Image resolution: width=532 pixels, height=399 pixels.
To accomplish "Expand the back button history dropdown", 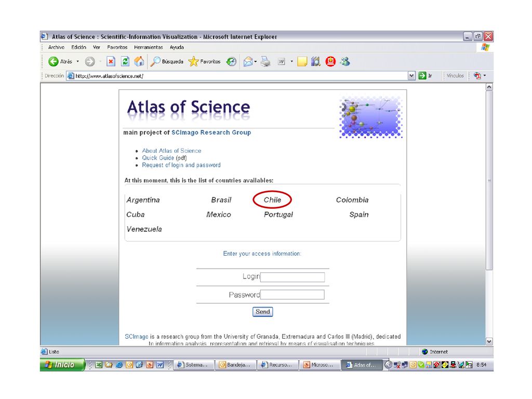I will (x=78, y=61).
